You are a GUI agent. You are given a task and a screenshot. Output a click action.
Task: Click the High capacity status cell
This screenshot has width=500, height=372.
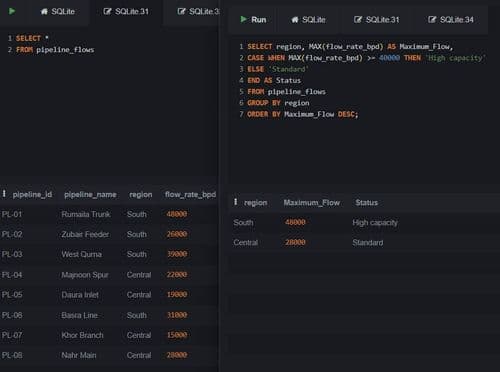coord(375,223)
